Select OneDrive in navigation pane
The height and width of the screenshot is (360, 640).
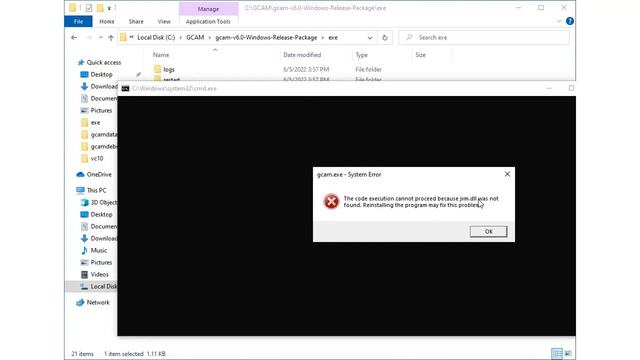(x=94, y=174)
